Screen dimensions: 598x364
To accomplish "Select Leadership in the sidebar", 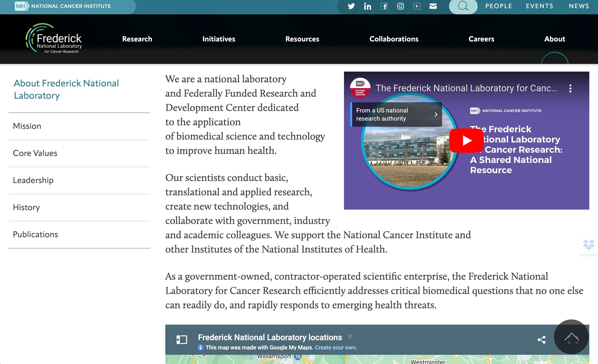I will (x=79, y=180).
